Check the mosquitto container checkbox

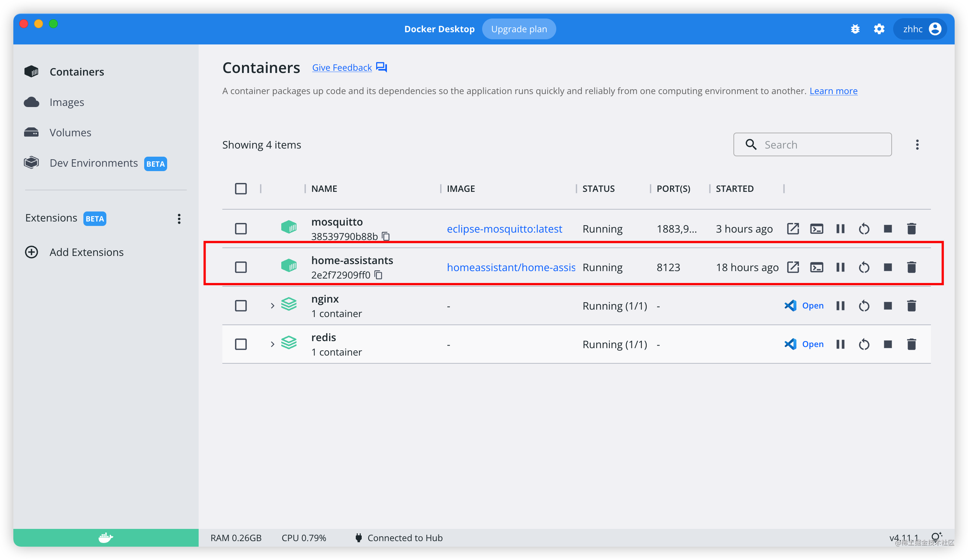coord(241,229)
